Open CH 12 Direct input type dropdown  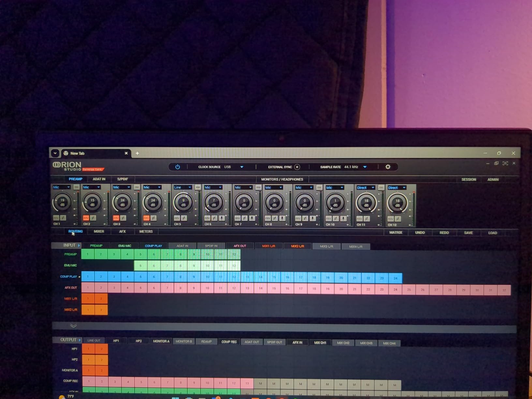(397, 188)
